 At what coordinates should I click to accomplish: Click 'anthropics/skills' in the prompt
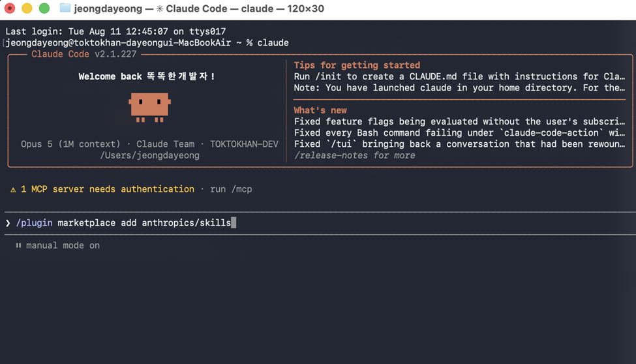click(186, 223)
